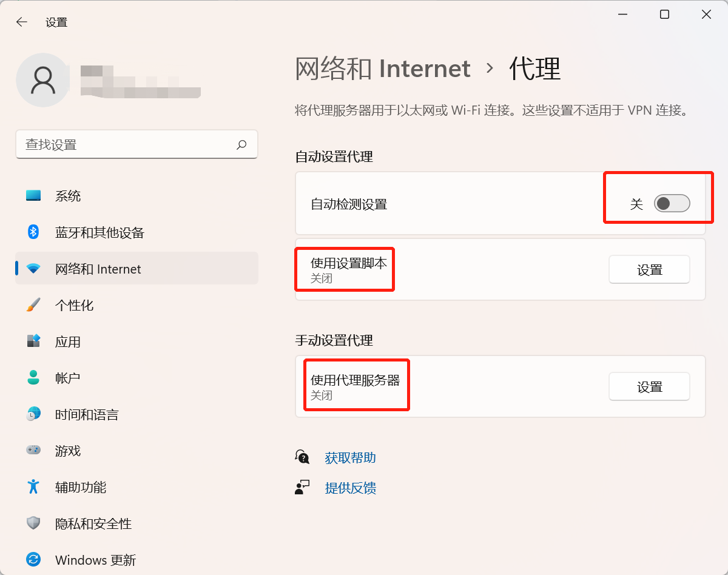Select 网络和 Internet in the sidebar

pos(136,269)
